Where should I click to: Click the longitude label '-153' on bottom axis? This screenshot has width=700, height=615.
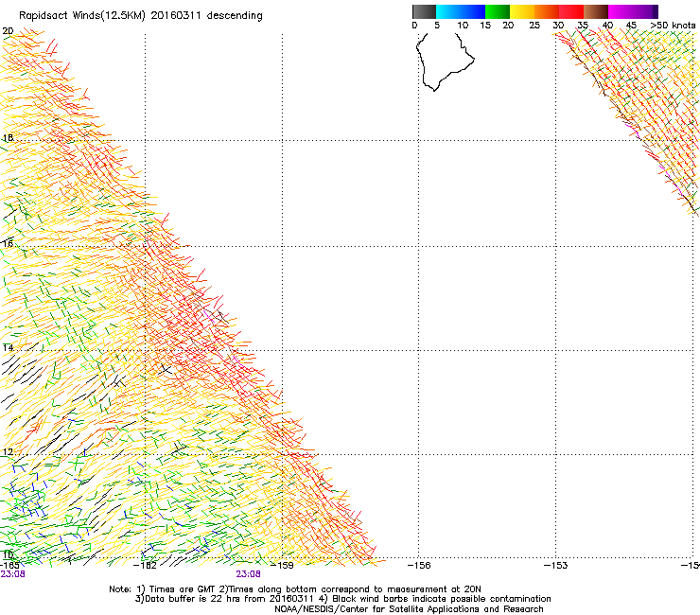[x=556, y=565]
